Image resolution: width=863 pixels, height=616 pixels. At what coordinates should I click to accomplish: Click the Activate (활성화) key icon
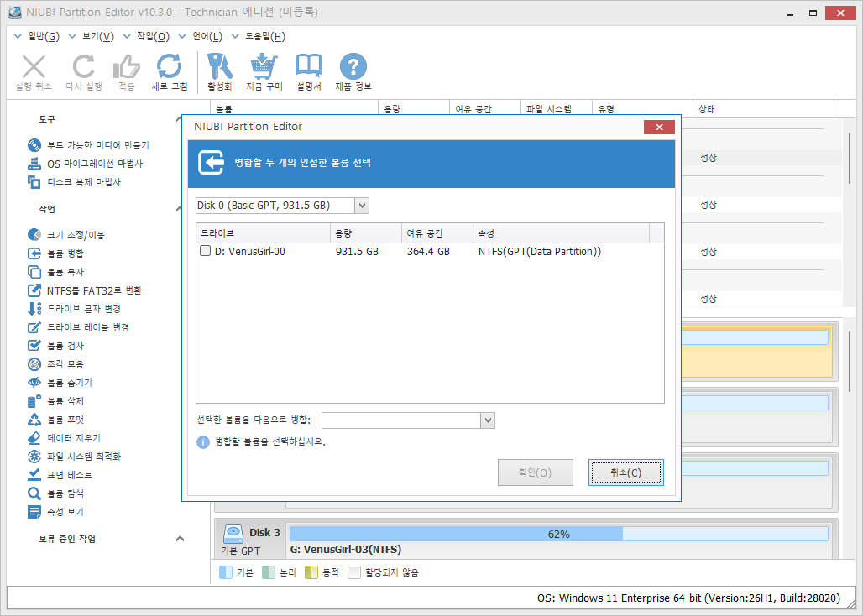tap(220, 67)
